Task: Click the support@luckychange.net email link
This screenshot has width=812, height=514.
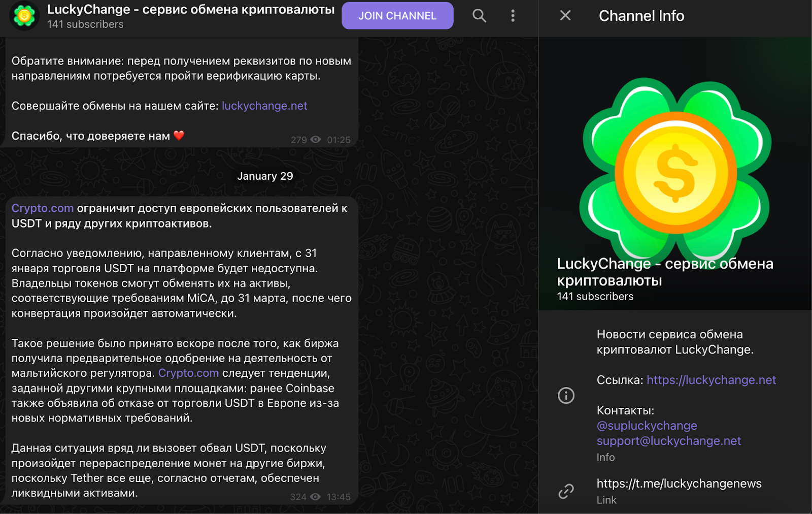Action: [x=669, y=441]
